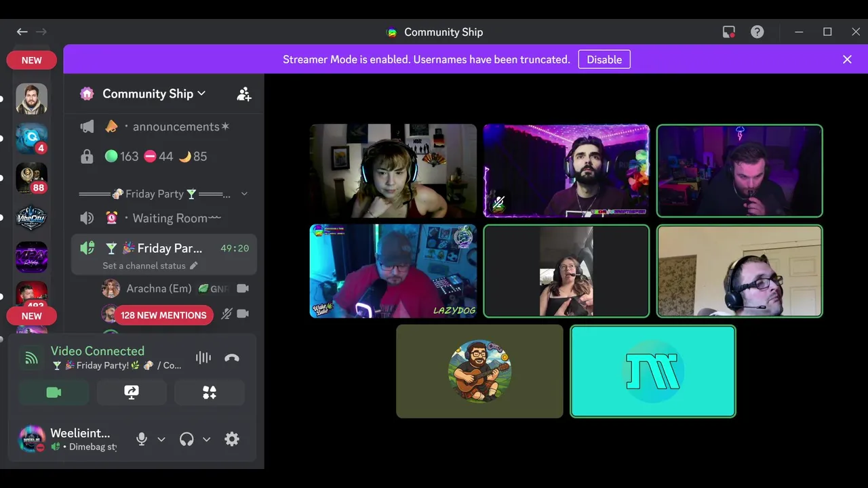Open the announcements channel

click(x=163, y=127)
